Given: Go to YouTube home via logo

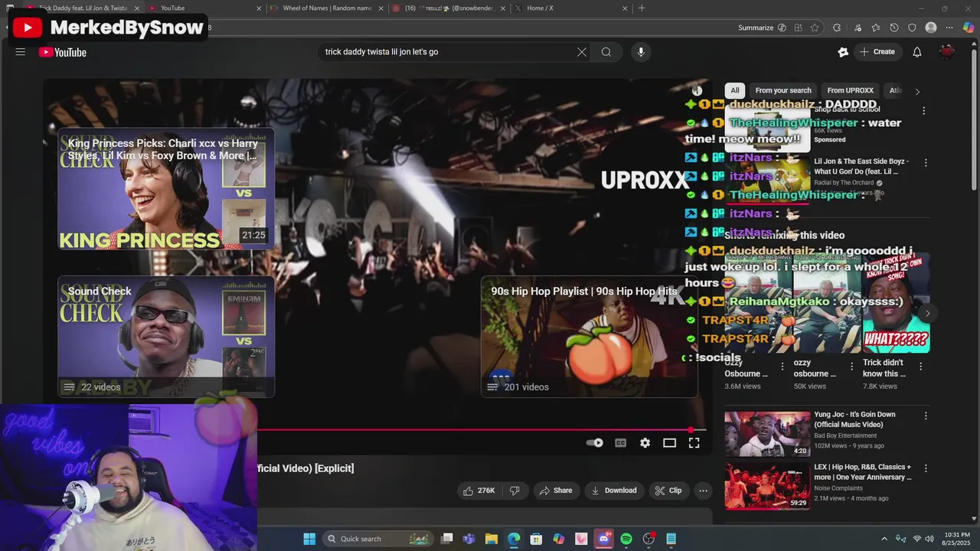Looking at the screenshot, I should (63, 52).
